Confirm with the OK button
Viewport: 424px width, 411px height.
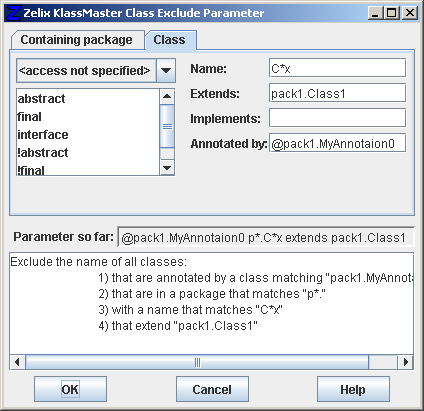(x=70, y=389)
